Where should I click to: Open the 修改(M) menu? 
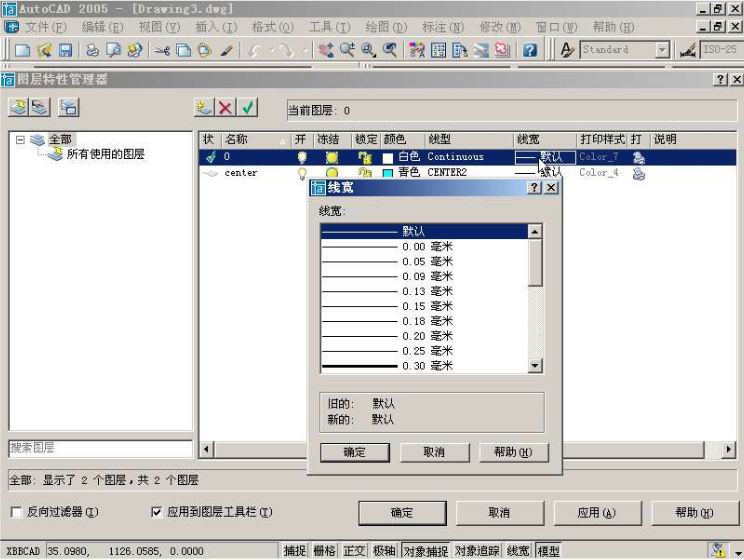(500, 27)
